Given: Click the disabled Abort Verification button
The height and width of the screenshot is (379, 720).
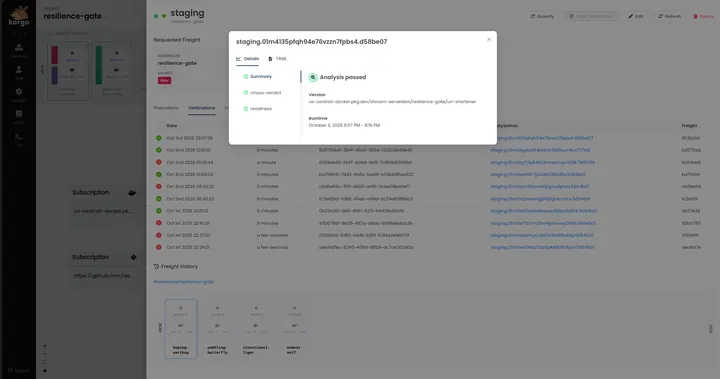Looking at the screenshot, I should pyautogui.click(x=591, y=16).
